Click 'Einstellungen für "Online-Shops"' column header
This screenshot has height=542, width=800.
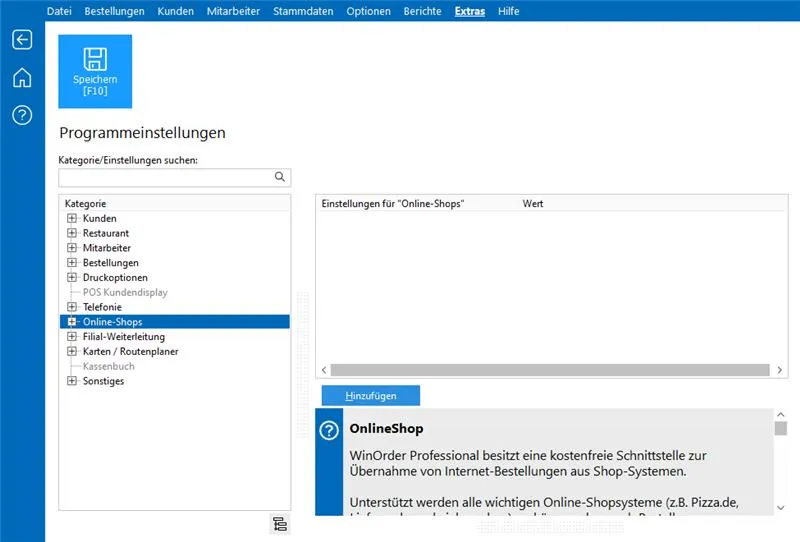click(392, 204)
